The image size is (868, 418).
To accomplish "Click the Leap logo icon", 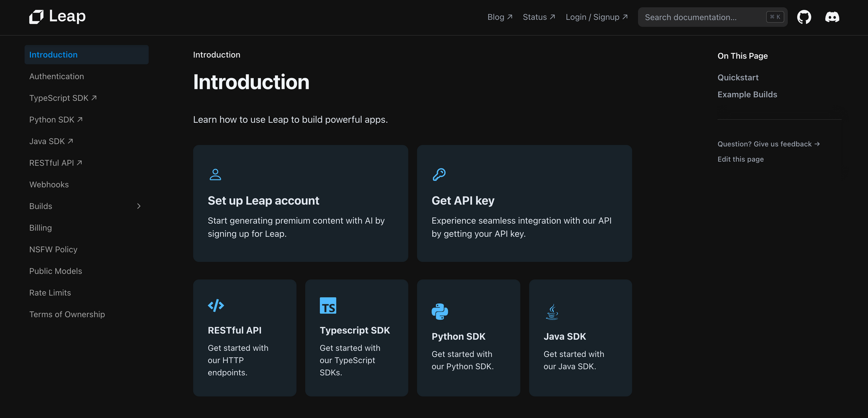I will 36,17.
